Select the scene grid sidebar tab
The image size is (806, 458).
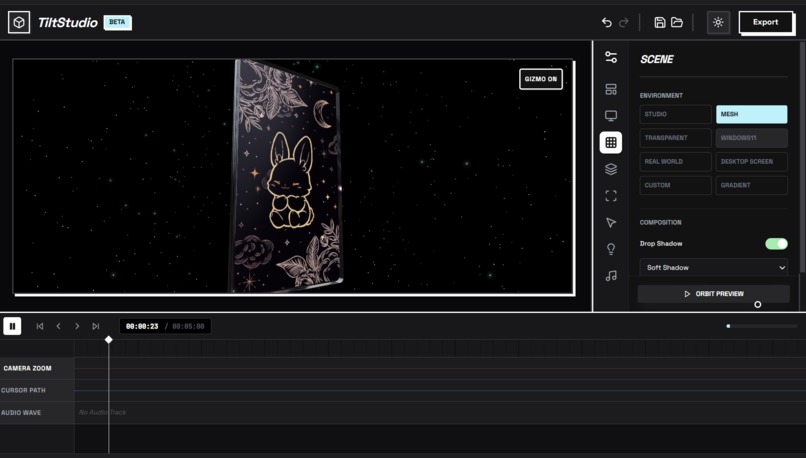[x=611, y=142]
